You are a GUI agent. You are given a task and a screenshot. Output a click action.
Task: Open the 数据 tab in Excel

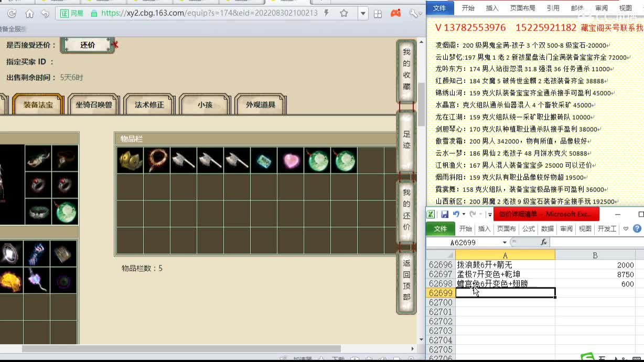pos(547,229)
